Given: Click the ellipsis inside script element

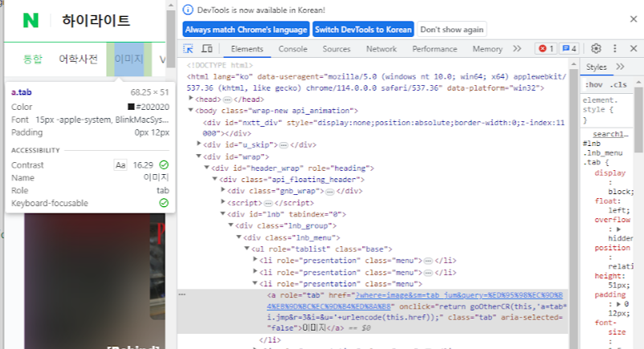Looking at the screenshot, I should [x=267, y=203].
